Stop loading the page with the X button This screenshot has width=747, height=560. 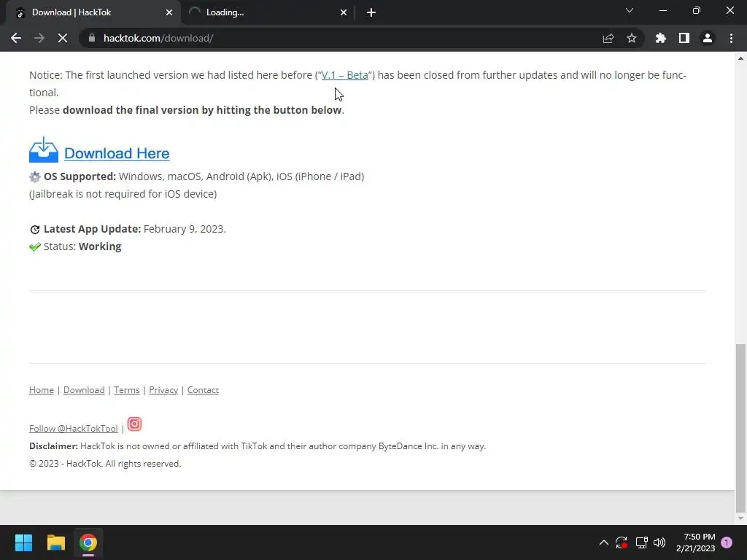pos(63,38)
